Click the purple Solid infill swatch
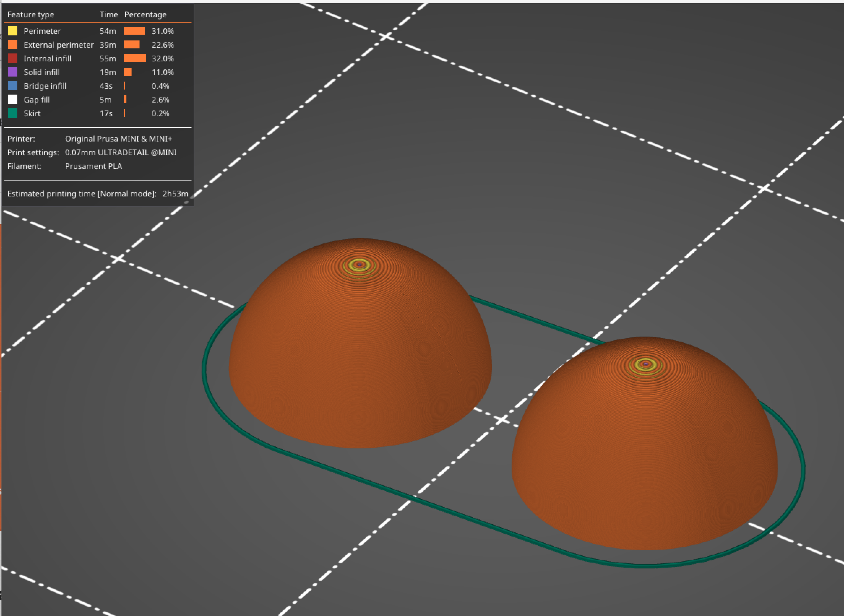Viewport: 844px width, 616px height. [13, 72]
